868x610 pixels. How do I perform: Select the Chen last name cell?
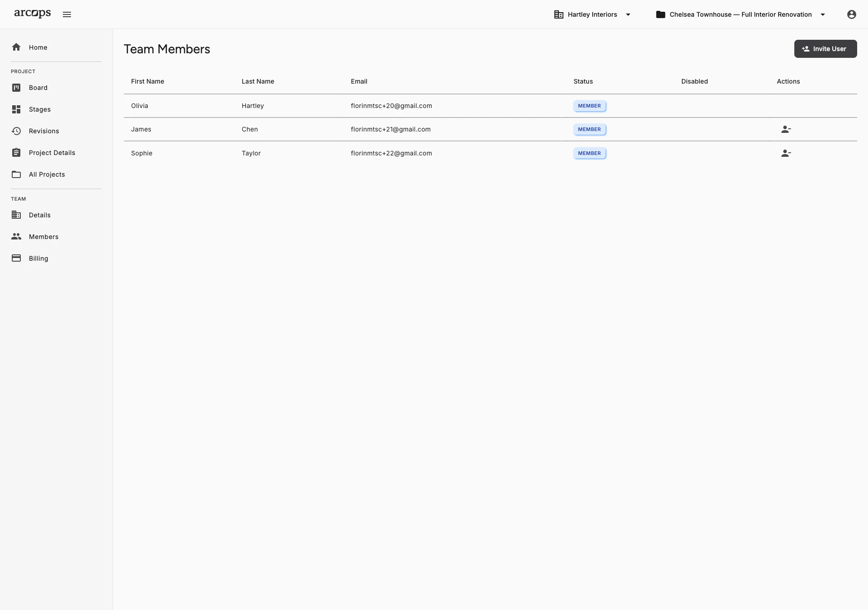coord(250,129)
